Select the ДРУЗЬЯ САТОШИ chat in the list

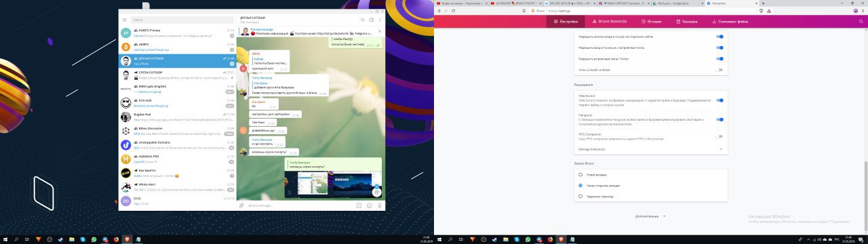pyautogui.click(x=177, y=62)
